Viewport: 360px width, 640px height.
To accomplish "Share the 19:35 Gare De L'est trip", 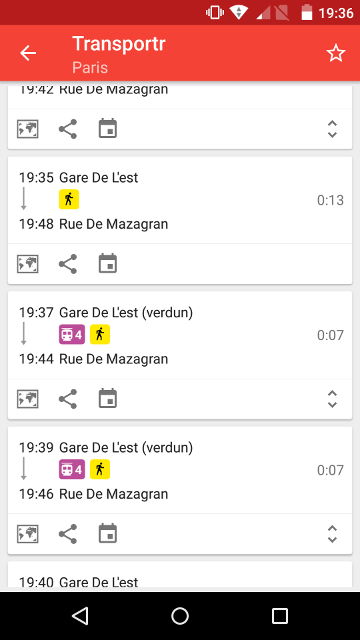I will [x=68, y=264].
